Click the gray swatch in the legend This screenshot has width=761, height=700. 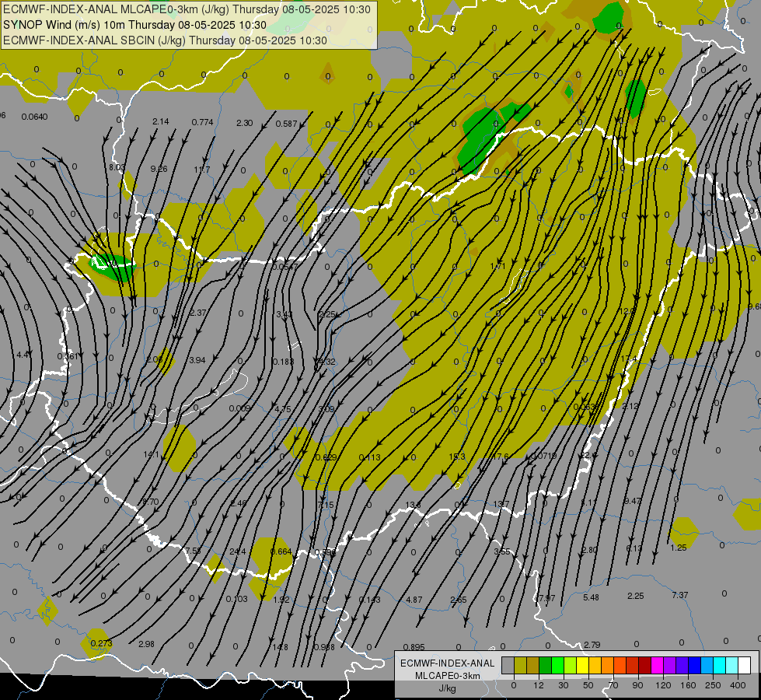pos(508,666)
